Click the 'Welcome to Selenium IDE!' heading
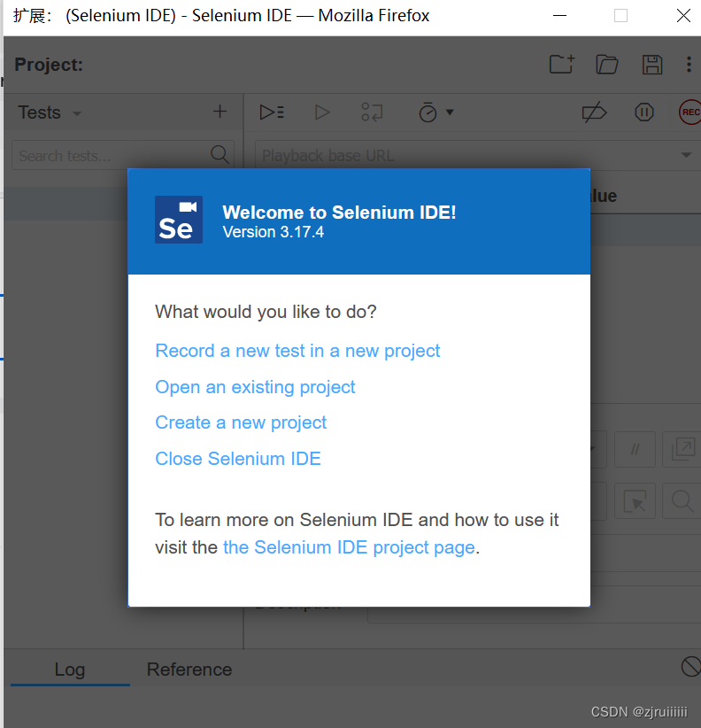 tap(339, 213)
